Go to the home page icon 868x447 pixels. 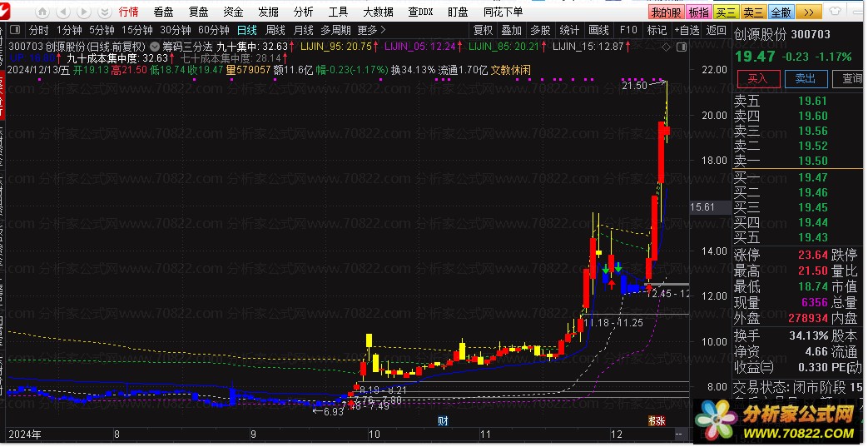click(x=42, y=12)
